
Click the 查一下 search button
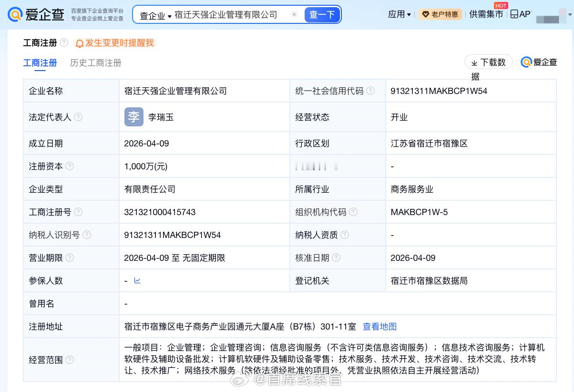point(322,15)
